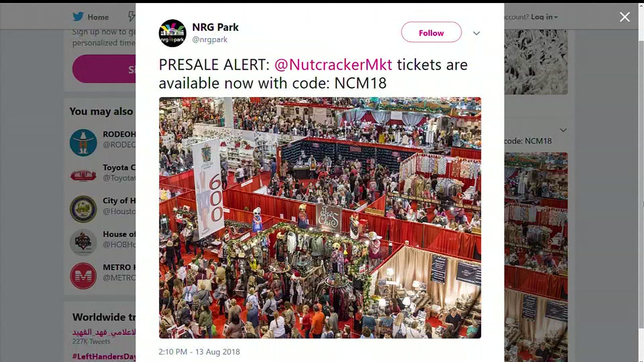Expand the chevron on the background tweet

click(x=563, y=130)
